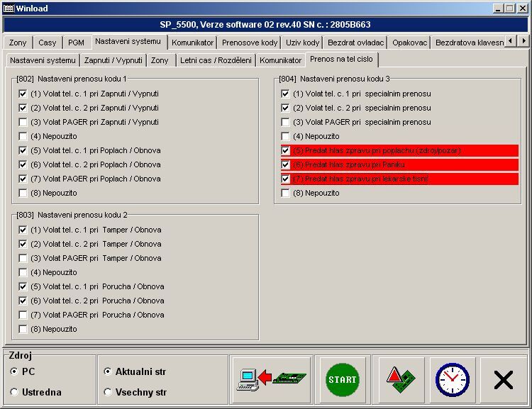Image resolution: width=532 pixels, height=409 pixels.
Task: Switch to the Prenosove kody tab
Action: (250, 43)
